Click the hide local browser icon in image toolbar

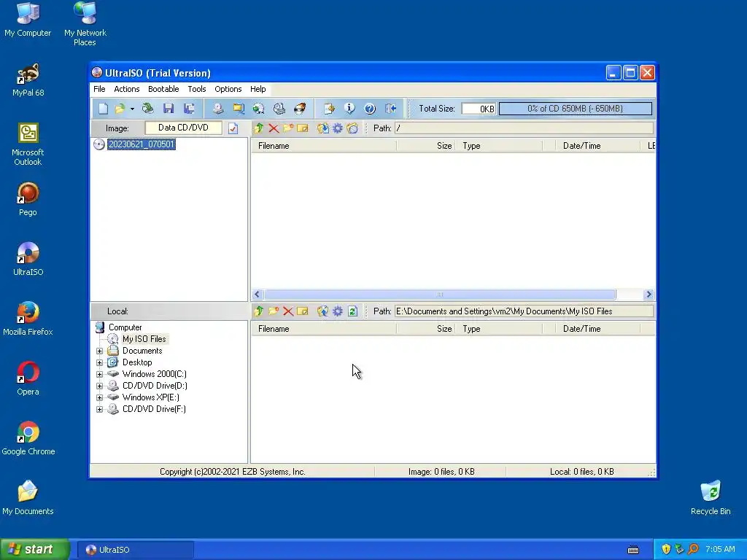352,128
